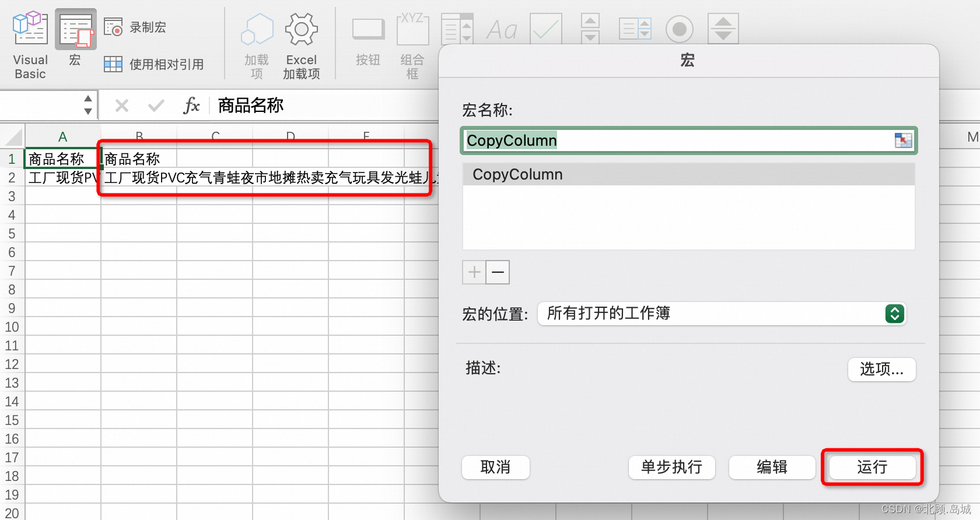Select all cells via corner triangle

pos(14,137)
